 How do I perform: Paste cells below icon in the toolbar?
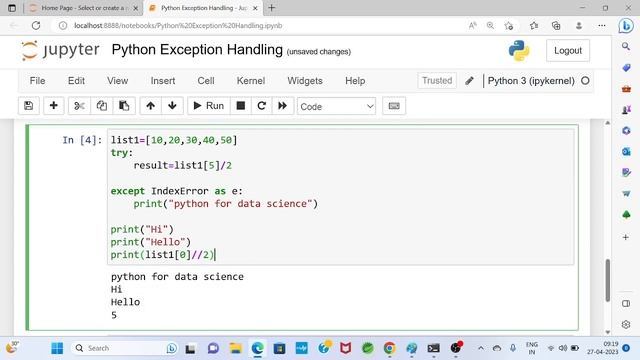click(124, 106)
